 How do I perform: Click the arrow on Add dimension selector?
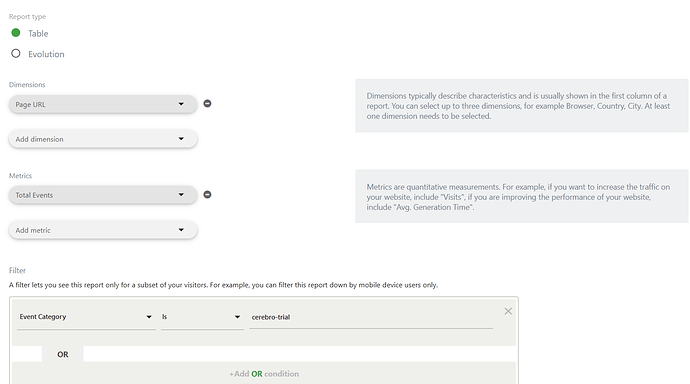[181, 139]
